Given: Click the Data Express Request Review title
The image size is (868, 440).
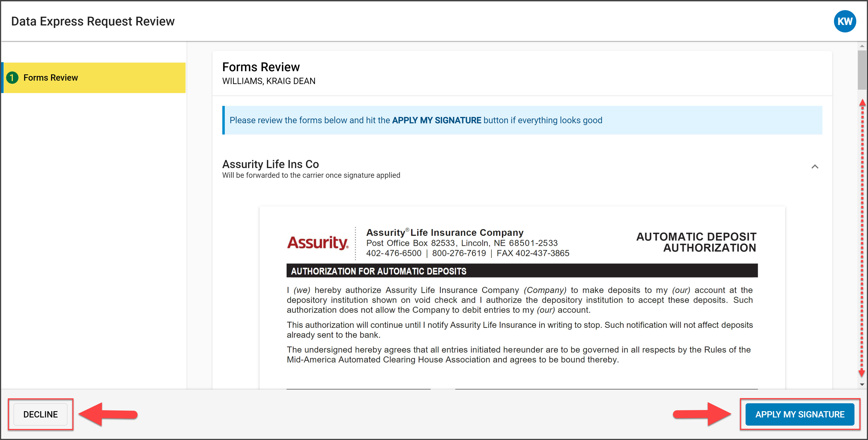Looking at the screenshot, I should [93, 21].
